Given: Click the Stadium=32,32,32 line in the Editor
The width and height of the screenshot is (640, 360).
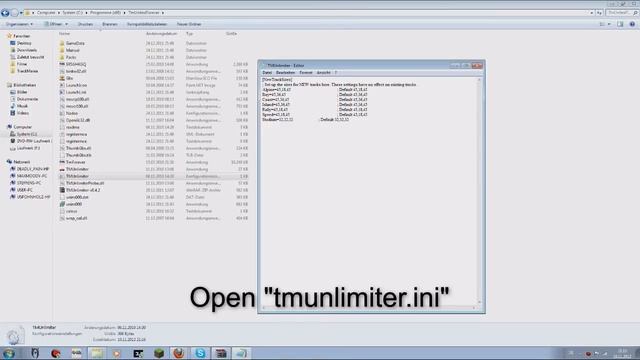Looking at the screenshot, I should 278,120.
